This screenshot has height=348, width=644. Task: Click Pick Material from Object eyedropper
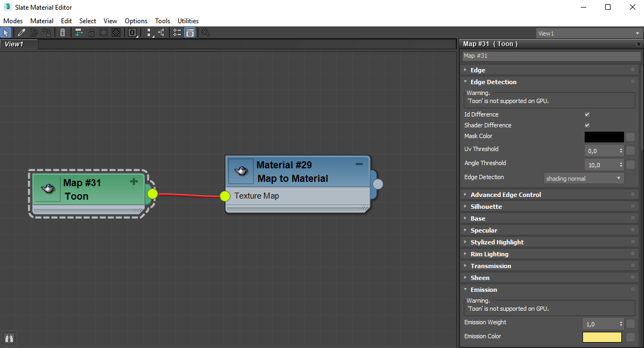(22, 32)
